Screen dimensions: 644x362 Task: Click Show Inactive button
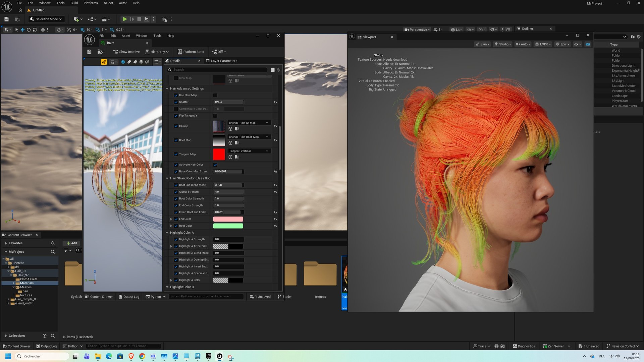[x=126, y=52]
